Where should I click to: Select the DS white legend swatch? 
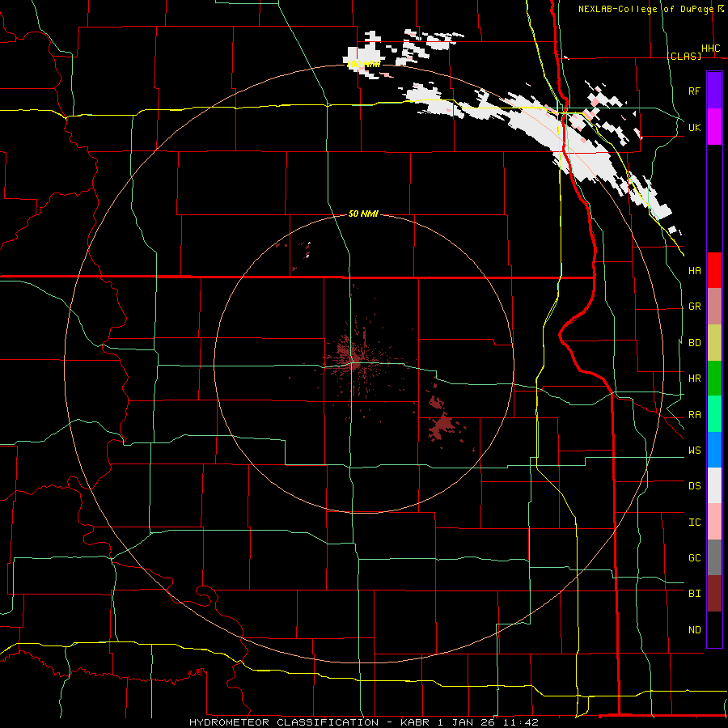pyautogui.click(x=714, y=485)
